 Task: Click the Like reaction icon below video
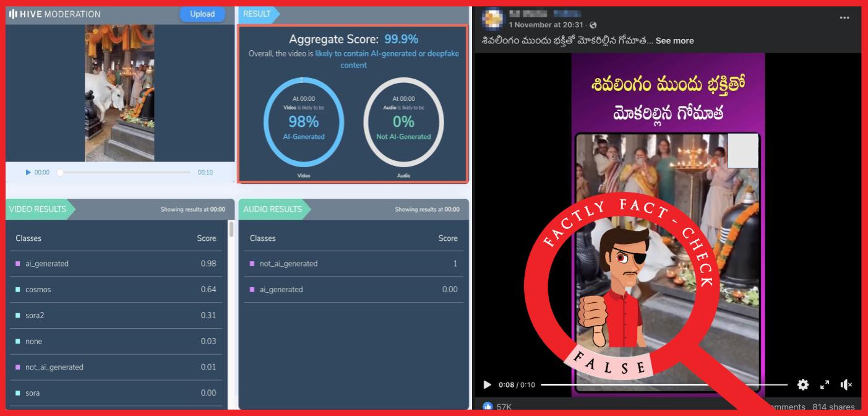pyautogui.click(x=488, y=407)
